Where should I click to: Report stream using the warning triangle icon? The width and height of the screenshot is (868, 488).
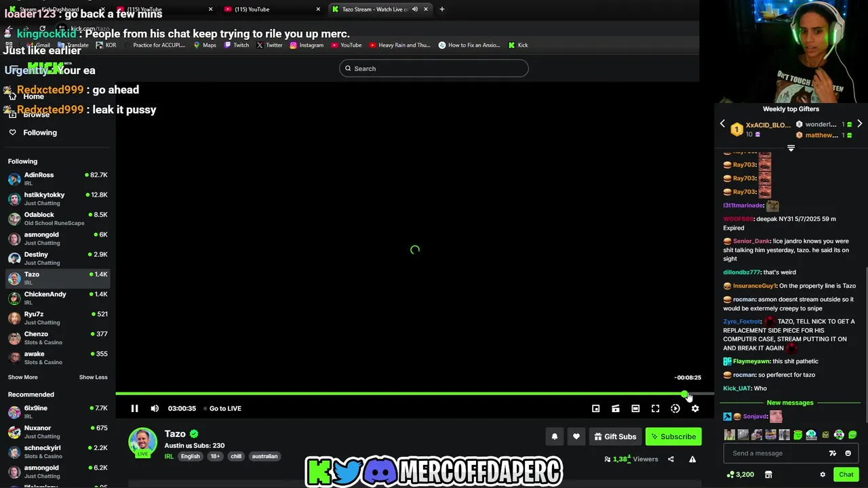pyautogui.click(x=692, y=459)
